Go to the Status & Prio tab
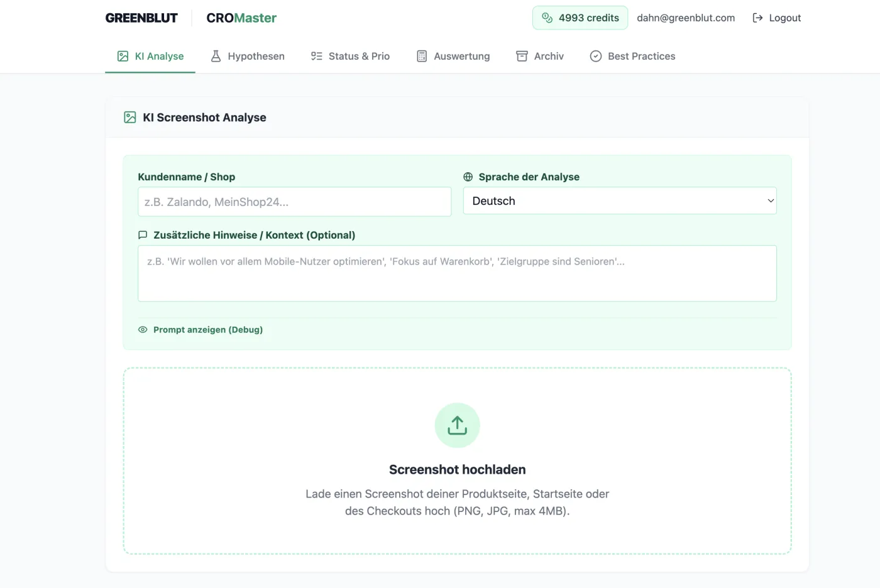880x588 pixels. (x=350, y=56)
